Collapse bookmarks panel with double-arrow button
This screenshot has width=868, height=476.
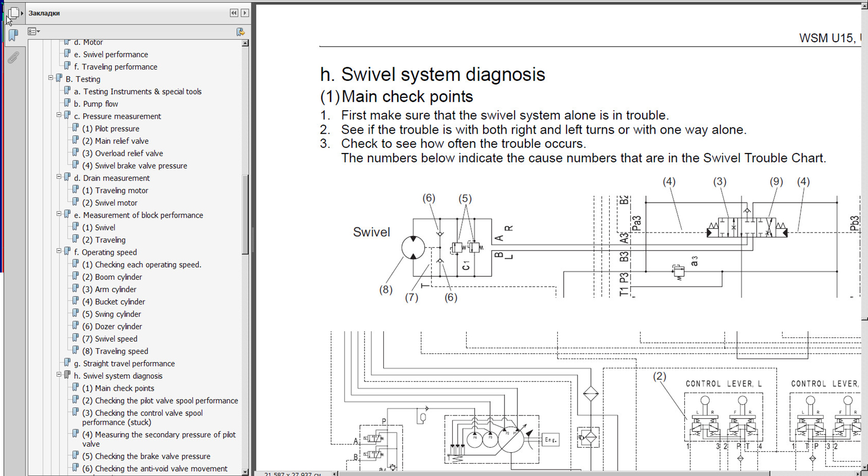pyautogui.click(x=234, y=13)
